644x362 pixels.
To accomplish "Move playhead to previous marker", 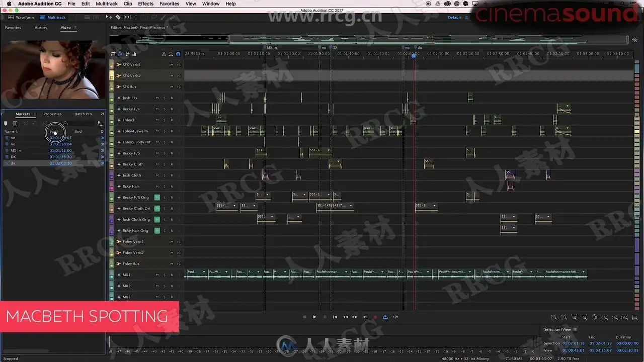I will (x=335, y=317).
